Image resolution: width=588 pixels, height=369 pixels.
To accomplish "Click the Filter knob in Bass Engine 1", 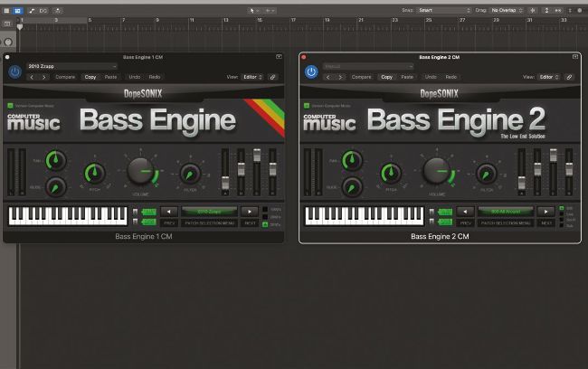I will pos(190,174).
